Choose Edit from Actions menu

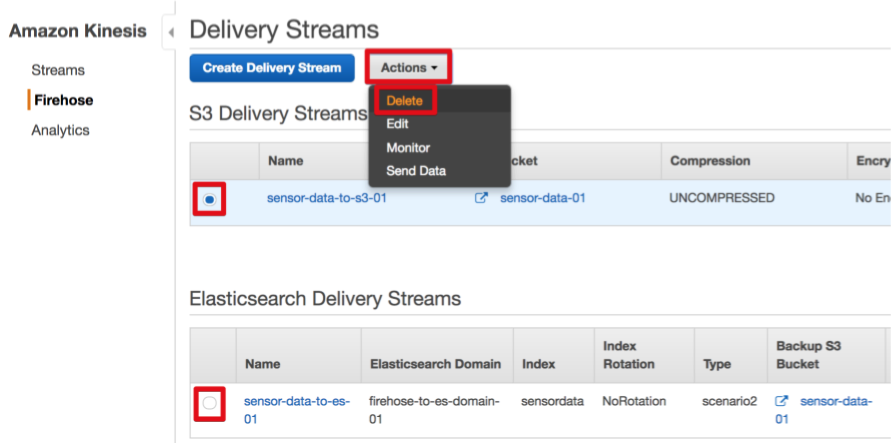397,124
